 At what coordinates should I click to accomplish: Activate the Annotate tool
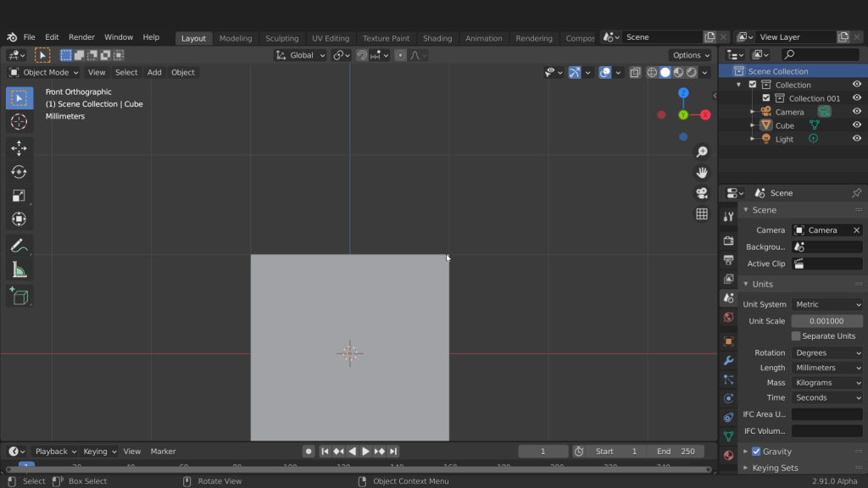tap(19, 247)
